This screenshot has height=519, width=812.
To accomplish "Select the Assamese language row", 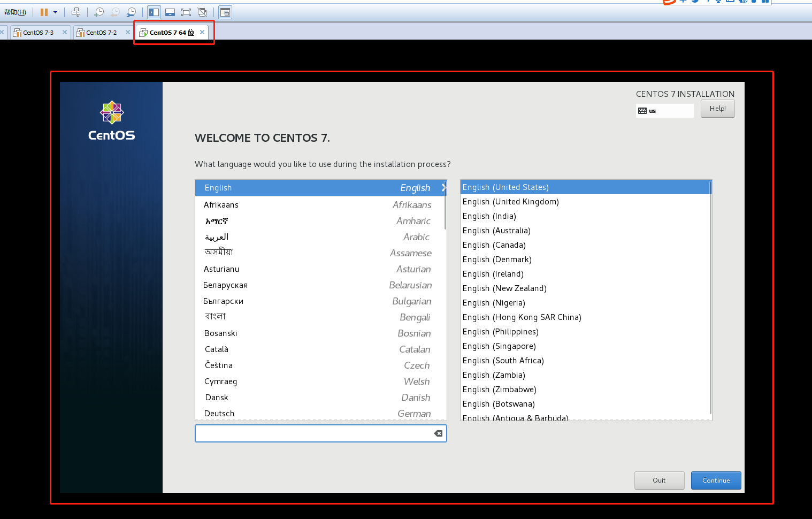I will [x=320, y=253].
